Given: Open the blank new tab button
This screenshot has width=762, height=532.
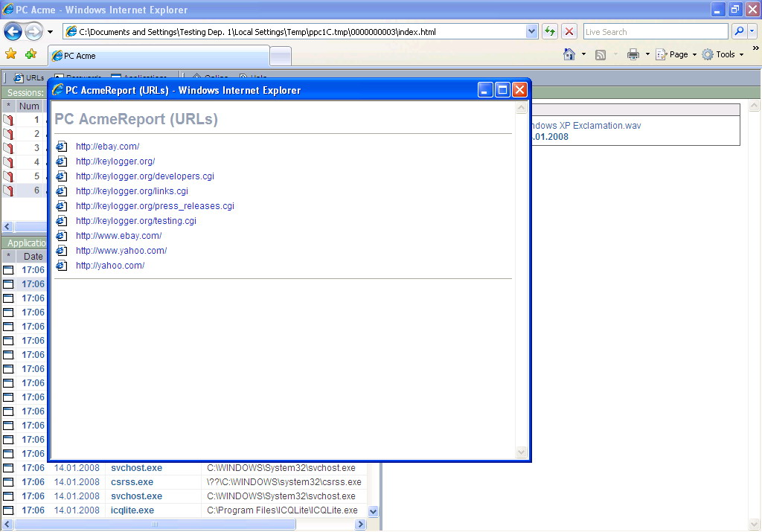Looking at the screenshot, I should [x=280, y=56].
